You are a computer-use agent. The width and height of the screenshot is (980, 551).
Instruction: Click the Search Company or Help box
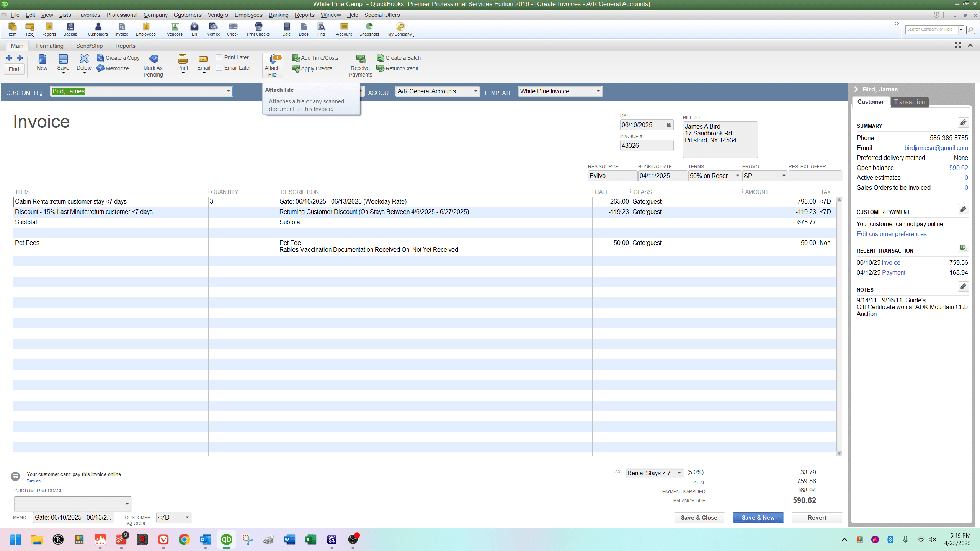[x=932, y=29]
